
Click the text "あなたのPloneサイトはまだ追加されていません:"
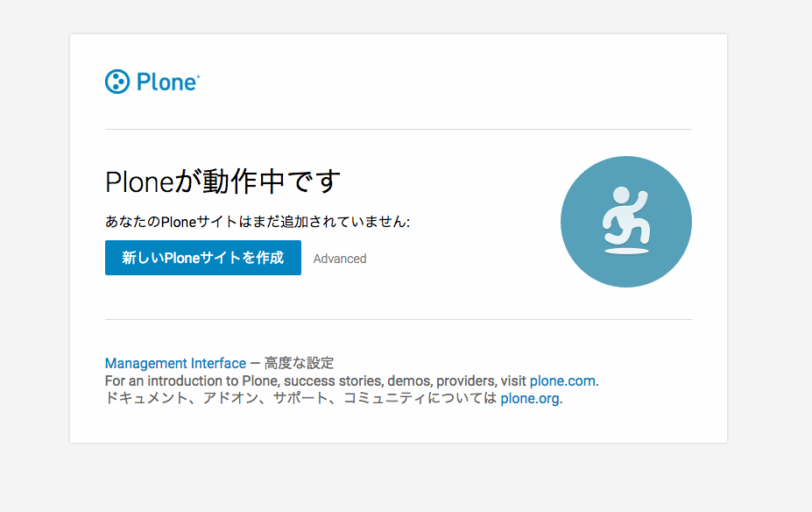[258, 222]
